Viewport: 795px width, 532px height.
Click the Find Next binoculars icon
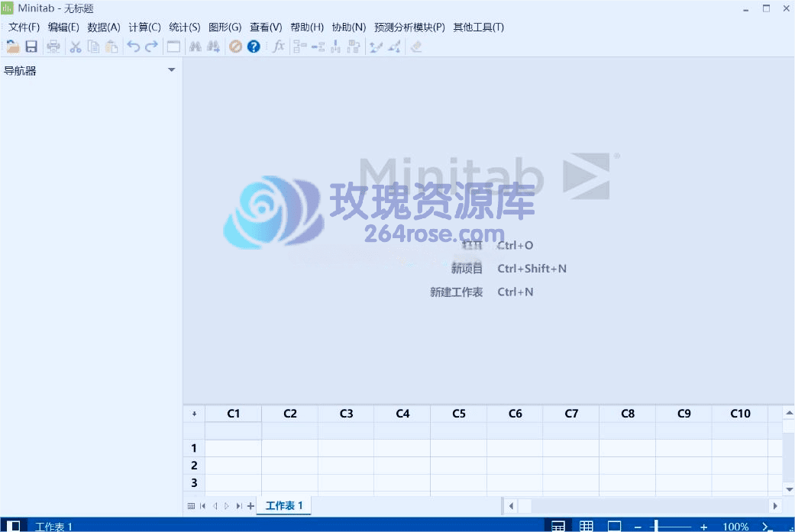click(x=214, y=47)
